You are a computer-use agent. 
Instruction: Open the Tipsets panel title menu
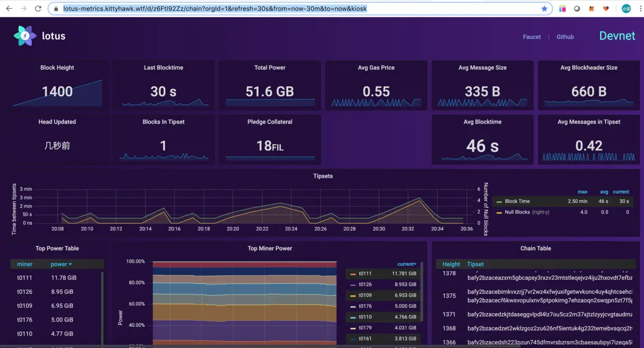tap(323, 176)
